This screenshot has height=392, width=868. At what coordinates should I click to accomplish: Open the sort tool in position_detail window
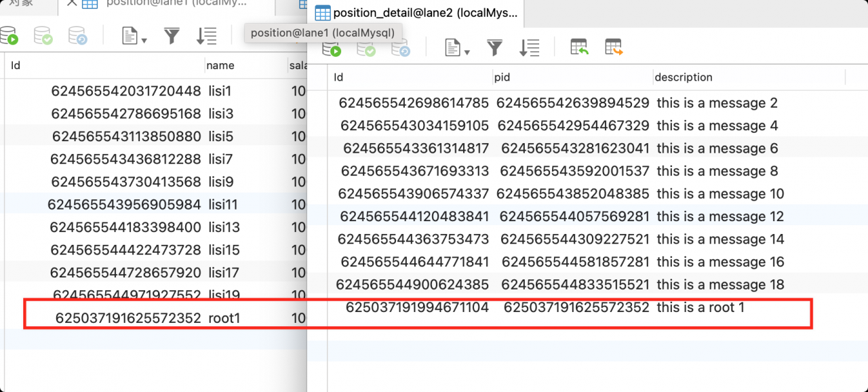pos(529,47)
